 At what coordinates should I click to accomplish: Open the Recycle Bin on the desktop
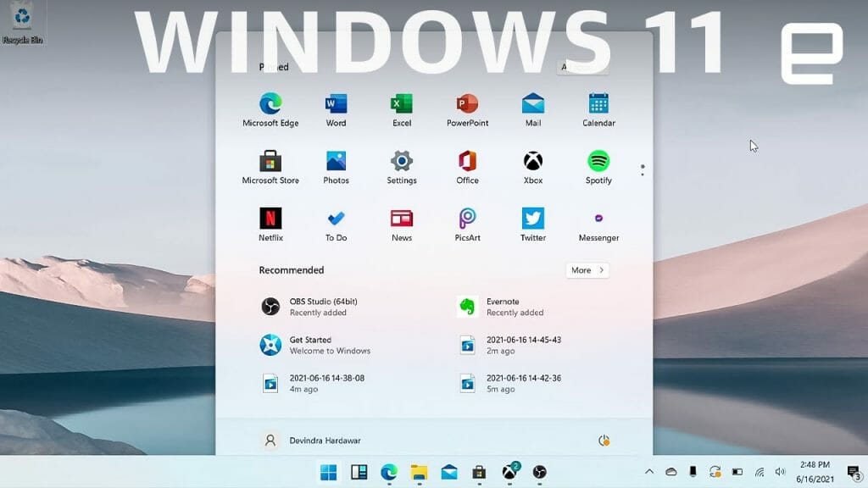[x=22, y=23]
